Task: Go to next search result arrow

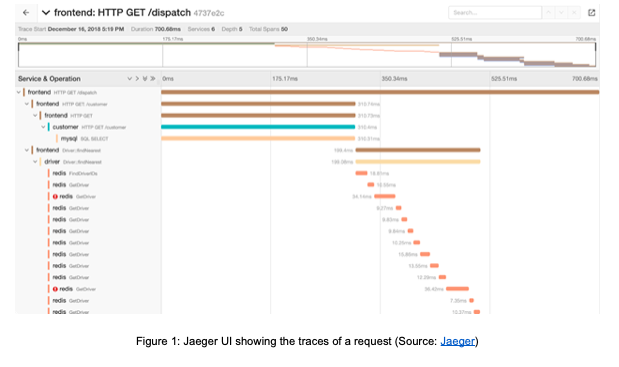Action: (x=561, y=13)
